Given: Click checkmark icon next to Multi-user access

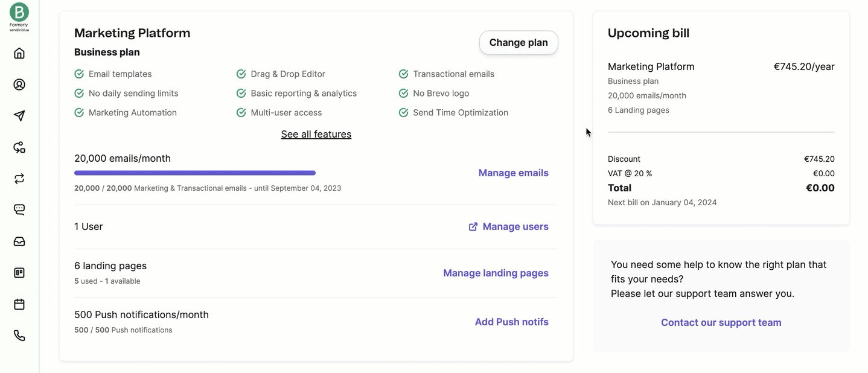Looking at the screenshot, I should (x=241, y=113).
